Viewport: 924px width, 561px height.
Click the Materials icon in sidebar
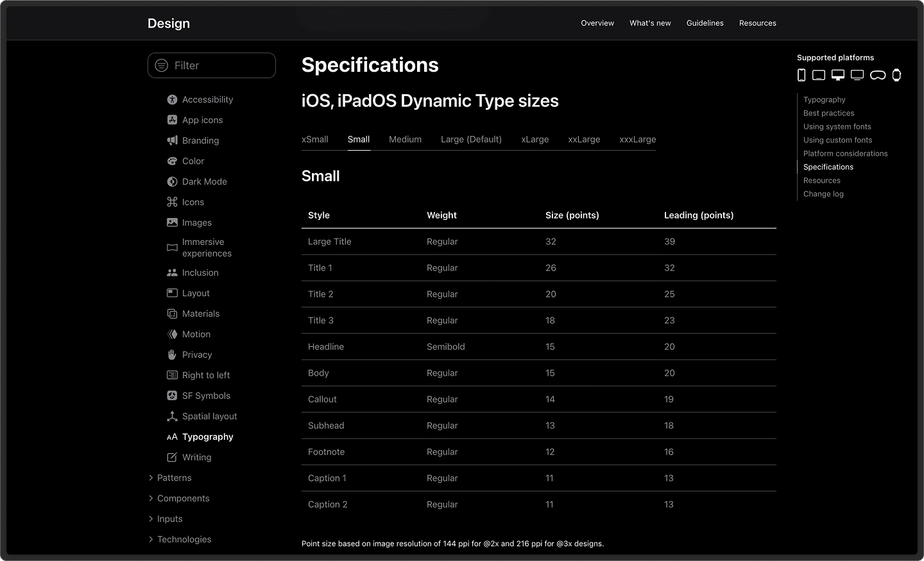point(172,314)
